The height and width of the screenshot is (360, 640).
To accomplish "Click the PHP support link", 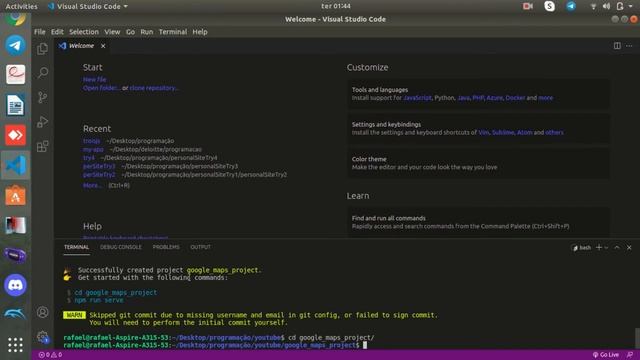I will [x=478, y=98].
